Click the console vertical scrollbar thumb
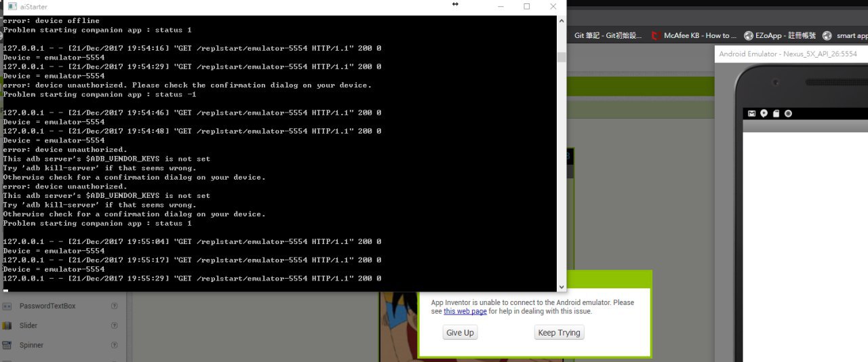 [561, 58]
